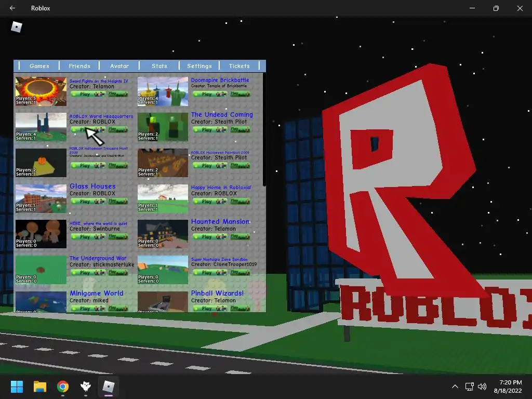Play Haunted Mansion

(210, 237)
